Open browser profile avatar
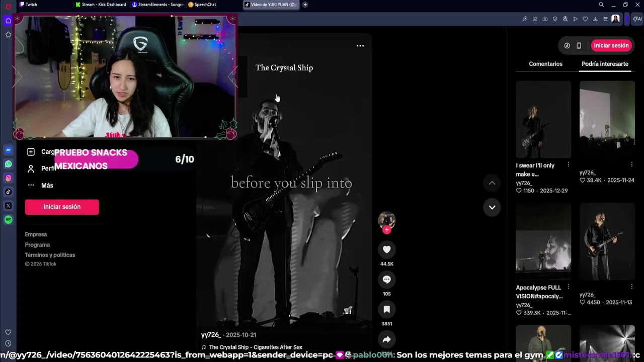Image resolution: width=644 pixels, height=362 pixels. [x=616, y=19]
